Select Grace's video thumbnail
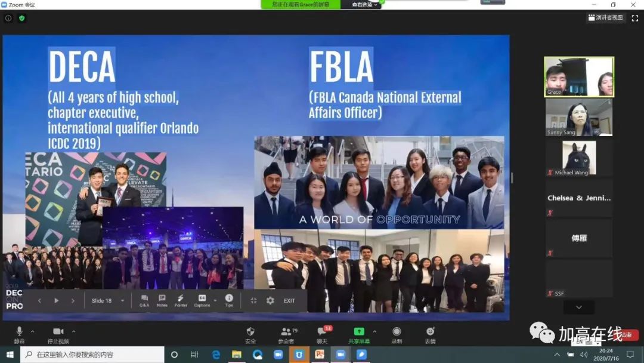This screenshot has width=644, height=363. click(578, 77)
